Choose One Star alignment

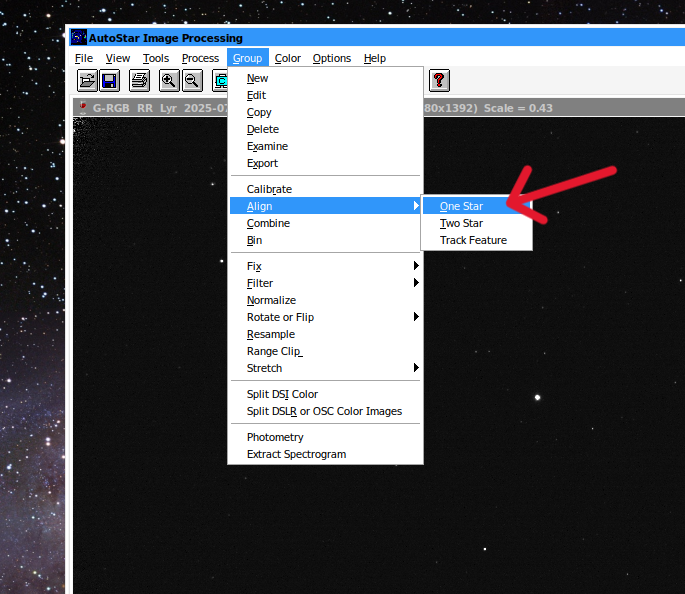click(477, 206)
